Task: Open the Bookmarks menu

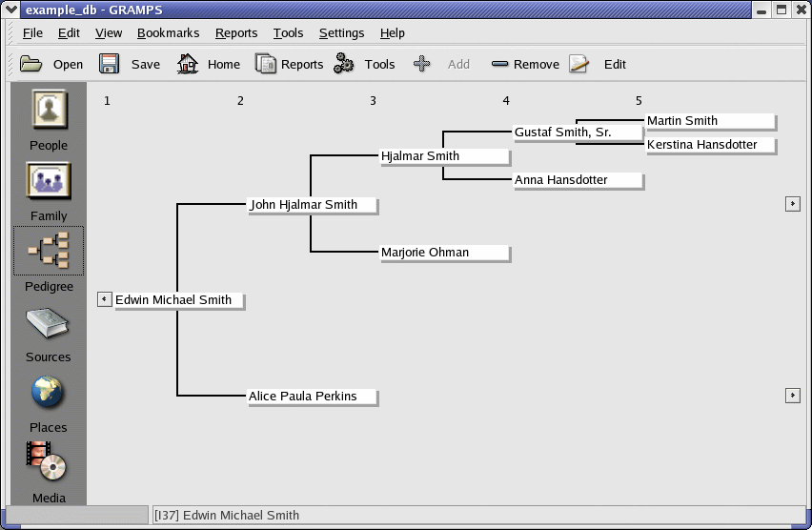Action: point(168,32)
